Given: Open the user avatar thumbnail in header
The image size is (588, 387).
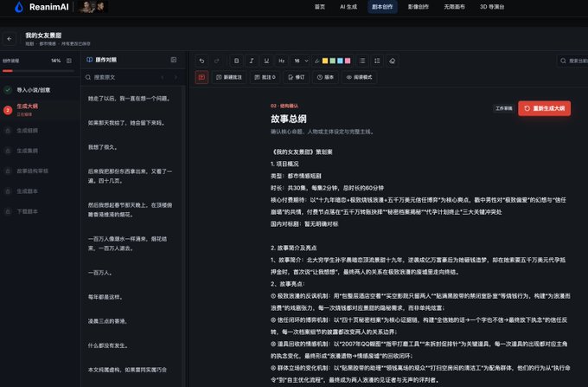Looking at the screenshot, I should coord(93,7).
